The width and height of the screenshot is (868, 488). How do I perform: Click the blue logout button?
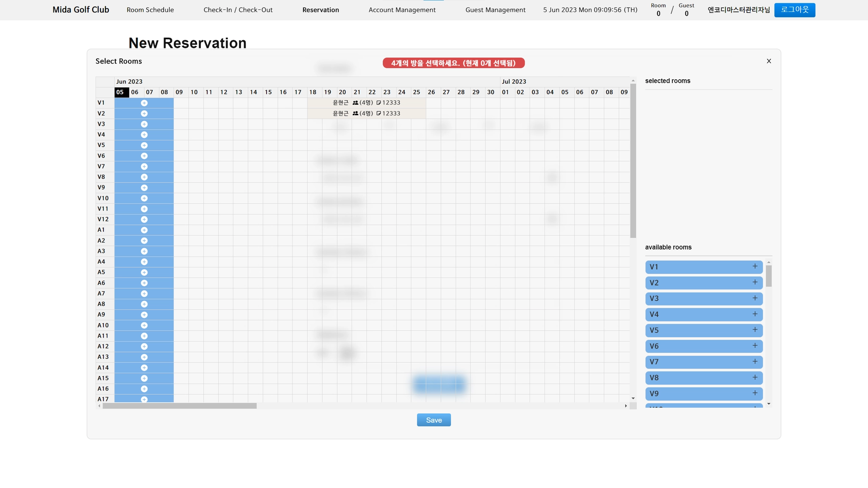(x=794, y=10)
